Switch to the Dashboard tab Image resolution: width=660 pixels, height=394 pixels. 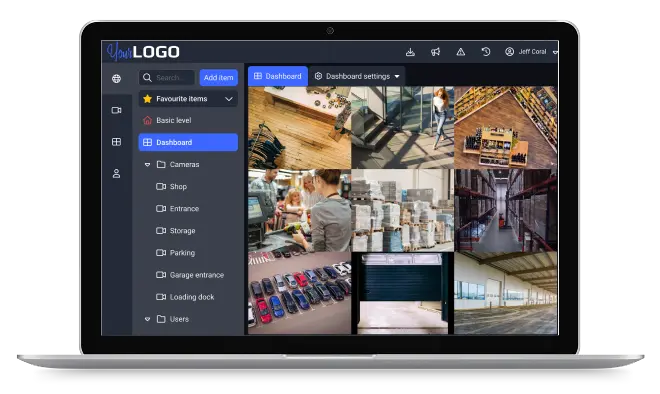(278, 76)
